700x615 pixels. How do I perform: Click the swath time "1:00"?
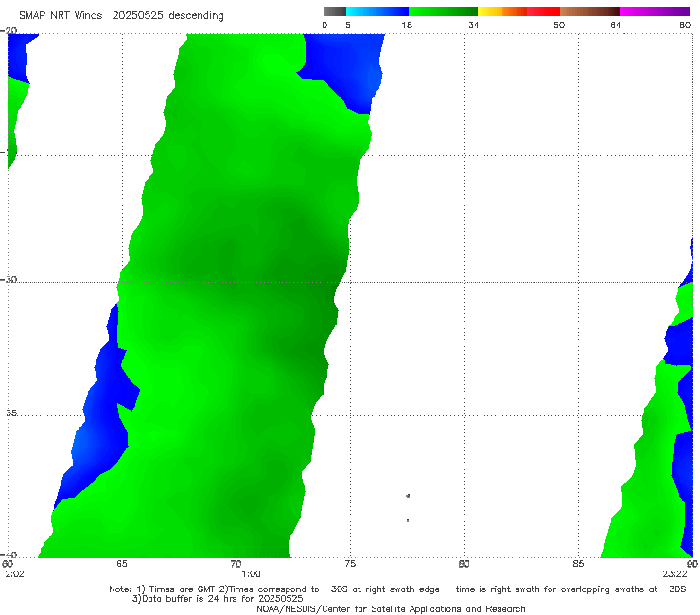pyautogui.click(x=251, y=574)
